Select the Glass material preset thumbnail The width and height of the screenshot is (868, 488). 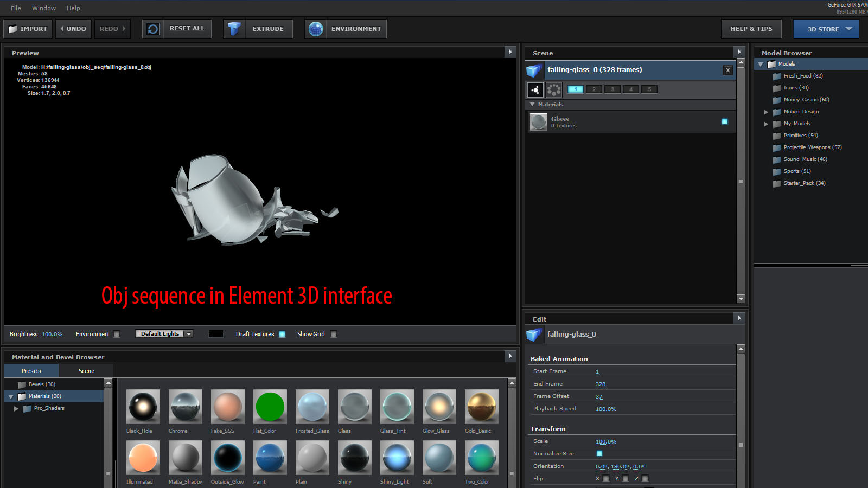click(355, 406)
